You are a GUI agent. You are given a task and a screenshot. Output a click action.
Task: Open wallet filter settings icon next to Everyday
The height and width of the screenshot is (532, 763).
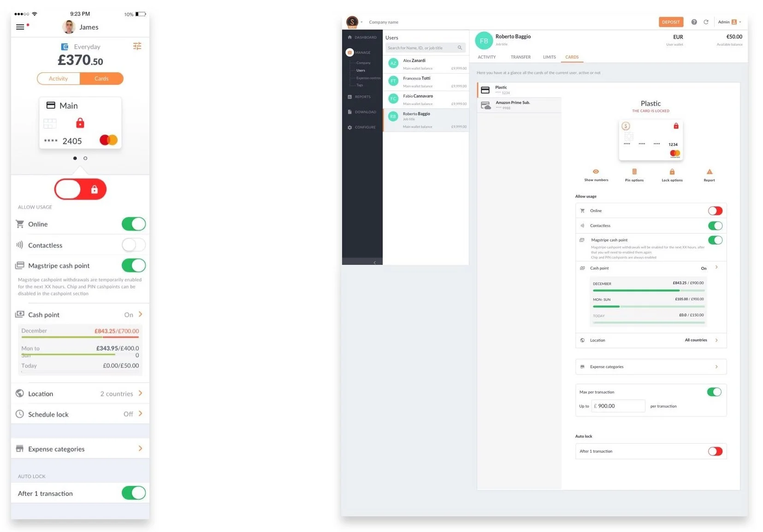[137, 46]
